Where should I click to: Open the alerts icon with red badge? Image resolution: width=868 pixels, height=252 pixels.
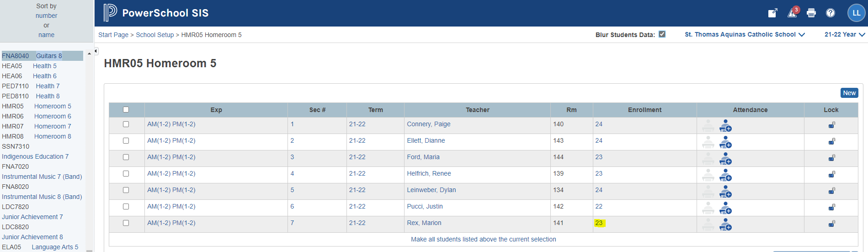793,12
